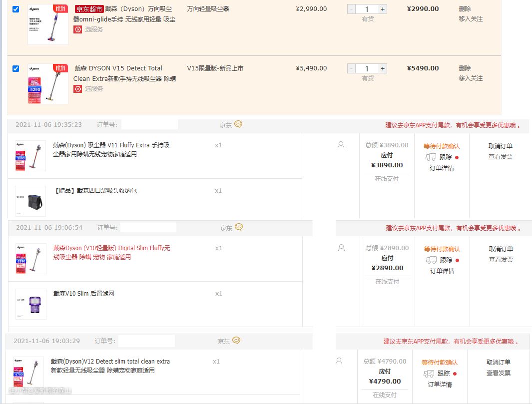The height and width of the screenshot is (404, 532).
Task: Click 京东 seller label on 19:35:23 order
Action: click(x=226, y=125)
